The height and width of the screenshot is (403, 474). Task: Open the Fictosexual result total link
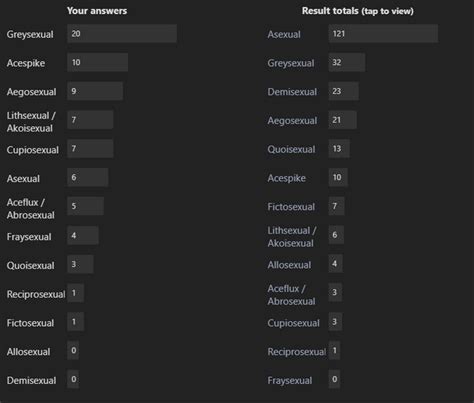[x=291, y=207]
